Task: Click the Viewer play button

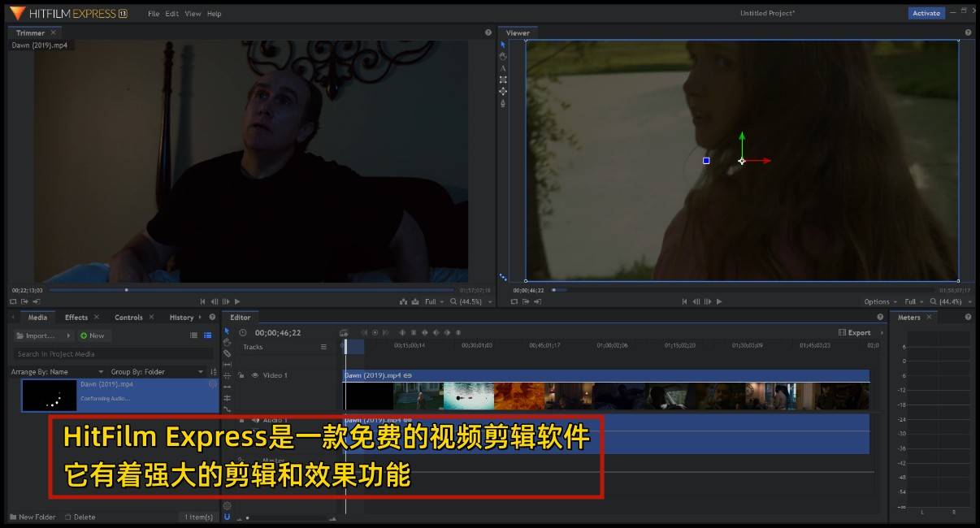Action: (718, 301)
